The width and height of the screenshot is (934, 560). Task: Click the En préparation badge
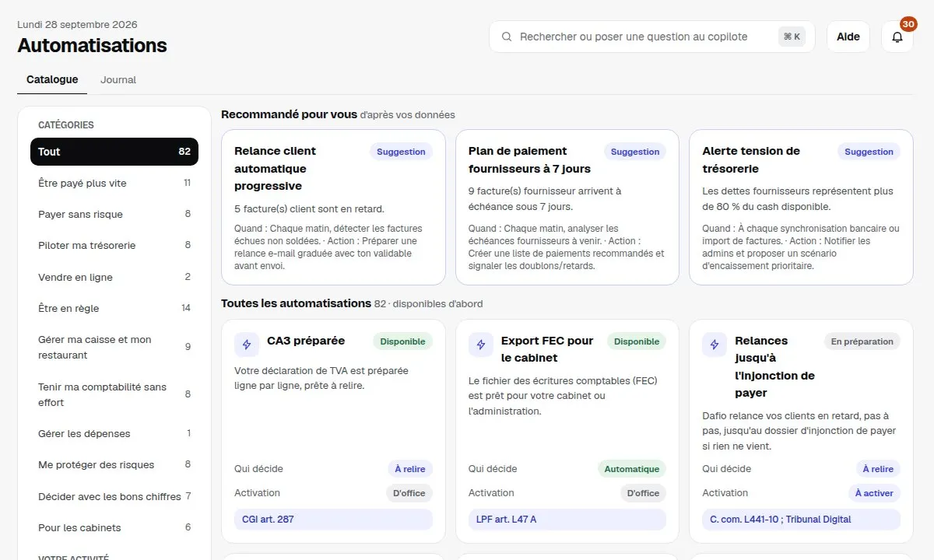pyautogui.click(x=862, y=341)
